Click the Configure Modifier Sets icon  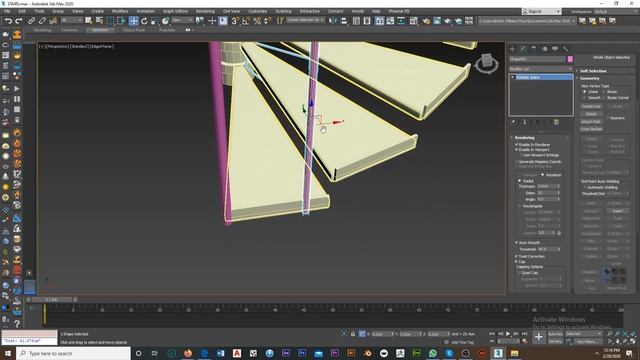(556, 122)
